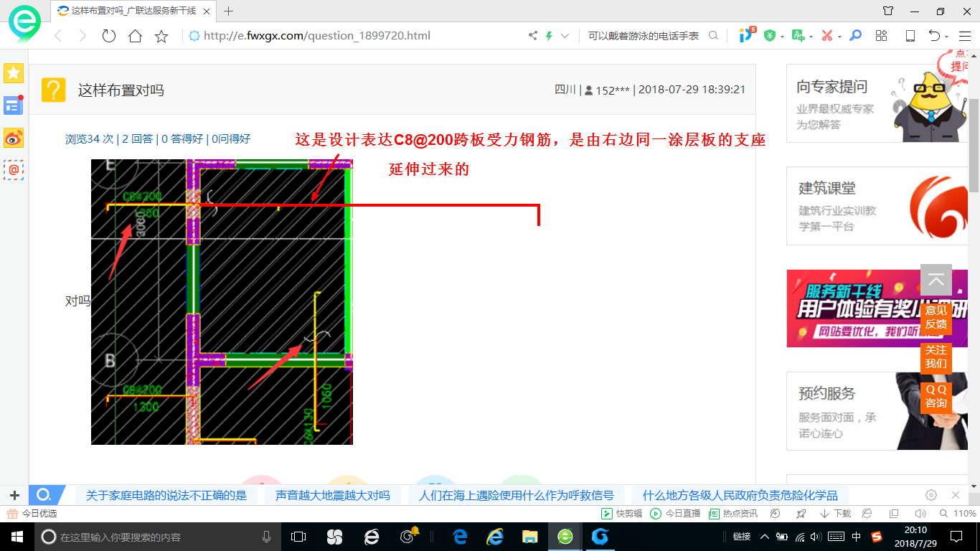Click the search magnifier icon in the search box
The height and width of the screenshot is (551, 980).
713,35
